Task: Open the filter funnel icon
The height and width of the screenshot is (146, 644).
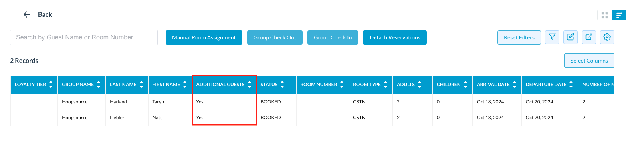Action: (x=552, y=37)
